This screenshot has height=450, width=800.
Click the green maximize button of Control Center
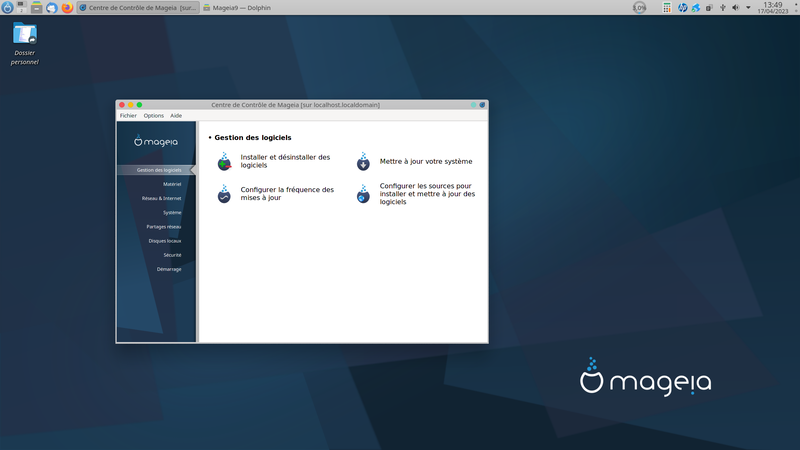coord(139,105)
